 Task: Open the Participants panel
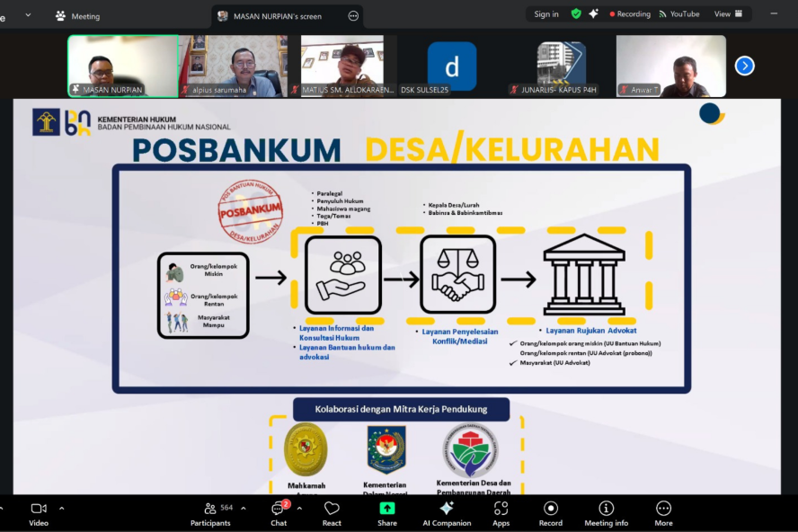pos(210,512)
